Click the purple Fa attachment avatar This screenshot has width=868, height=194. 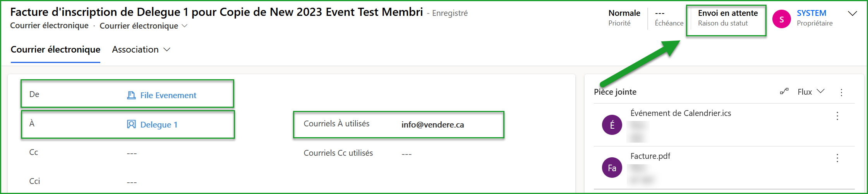(x=612, y=168)
